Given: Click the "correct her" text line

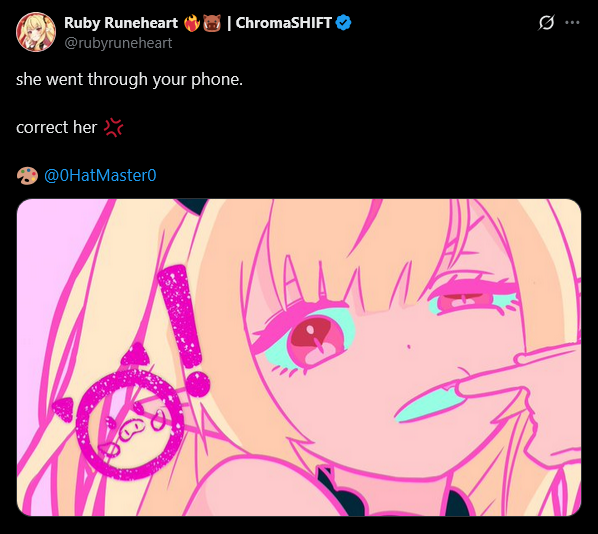Looking at the screenshot, I should tap(56, 127).
